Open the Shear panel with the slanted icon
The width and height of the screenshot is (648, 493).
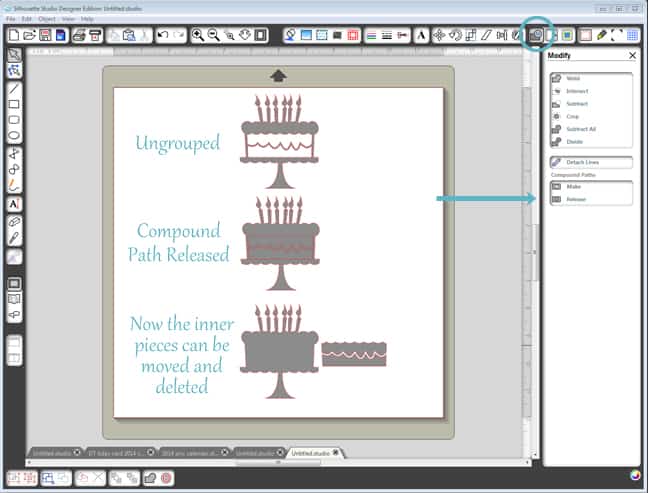(x=486, y=36)
